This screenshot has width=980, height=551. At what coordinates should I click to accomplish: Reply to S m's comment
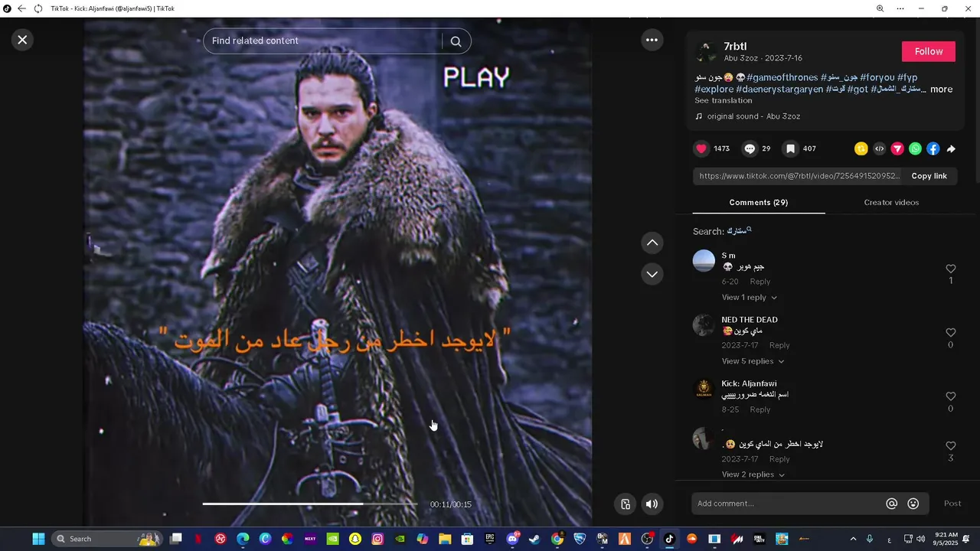[x=760, y=282]
